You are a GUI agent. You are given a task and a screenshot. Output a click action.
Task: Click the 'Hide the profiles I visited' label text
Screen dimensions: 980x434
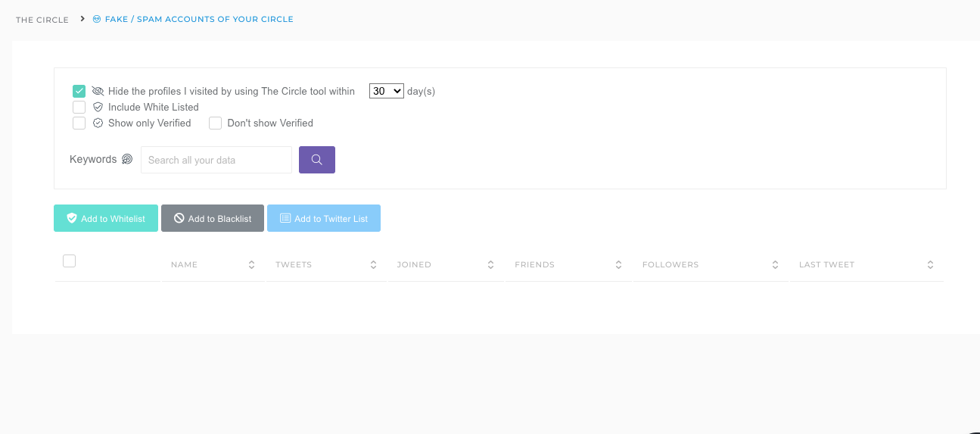[x=232, y=91]
